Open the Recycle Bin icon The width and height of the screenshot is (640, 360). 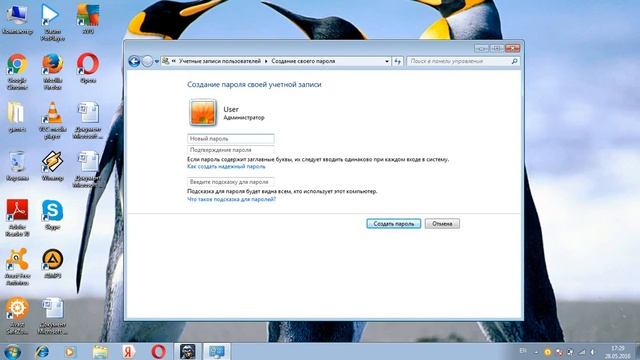point(17,166)
